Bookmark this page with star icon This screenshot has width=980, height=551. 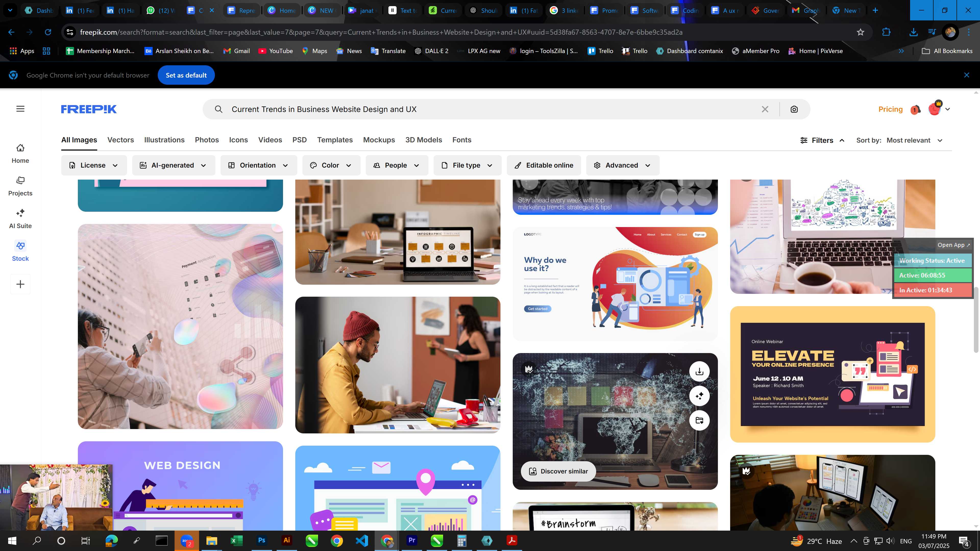[x=861, y=32]
